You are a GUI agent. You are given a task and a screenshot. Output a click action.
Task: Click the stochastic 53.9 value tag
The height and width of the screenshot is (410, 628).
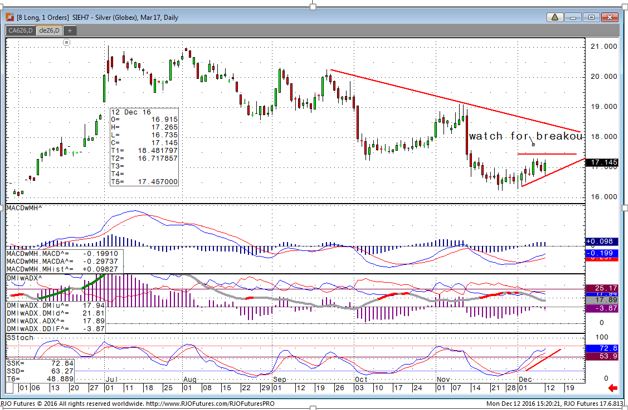(x=602, y=356)
